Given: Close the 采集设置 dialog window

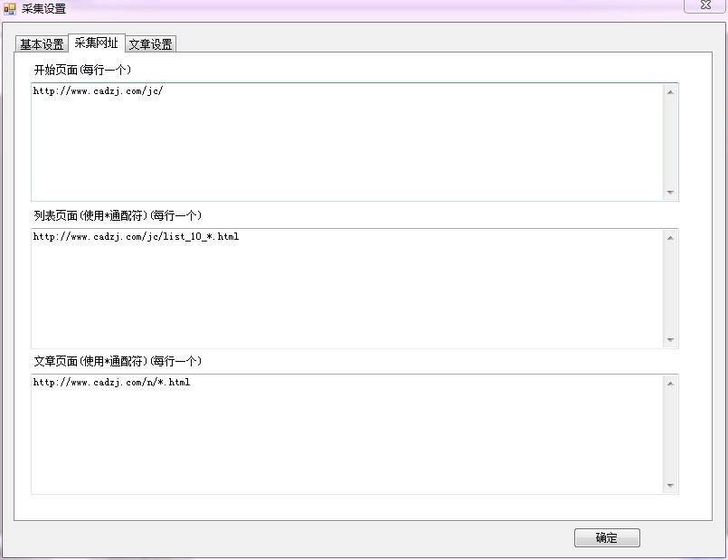Looking at the screenshot, I should 705,6.
